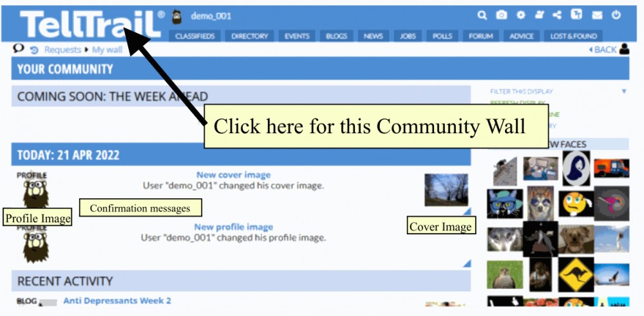Image resolution: width=644 pixels, height=316 pixels.
Task: Click the dog with sunglasses thumbnail
Action: pyautogui.click(x=540, y=203)
